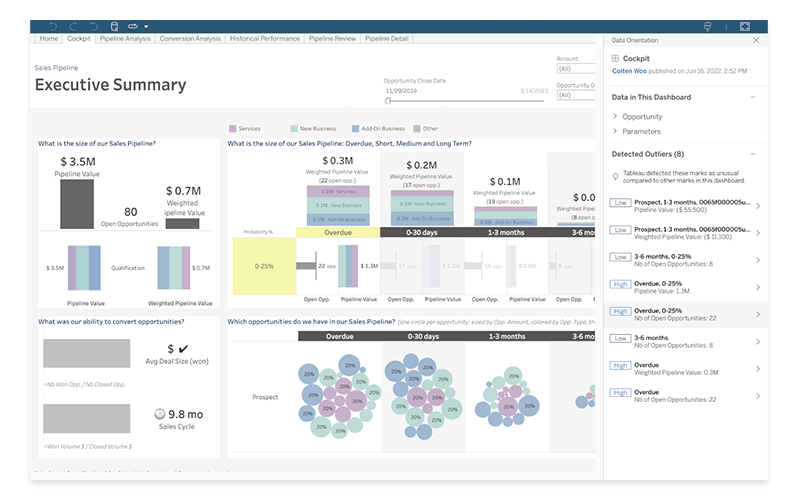Close the Data Orientation panel
This screenshot has width=800, height=500.
(x=755, y=40)
